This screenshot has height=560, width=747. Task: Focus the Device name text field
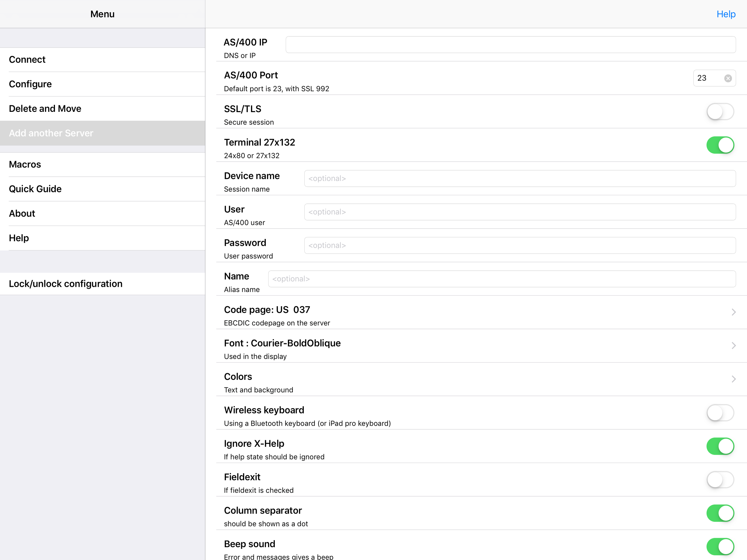pos(520,178)
